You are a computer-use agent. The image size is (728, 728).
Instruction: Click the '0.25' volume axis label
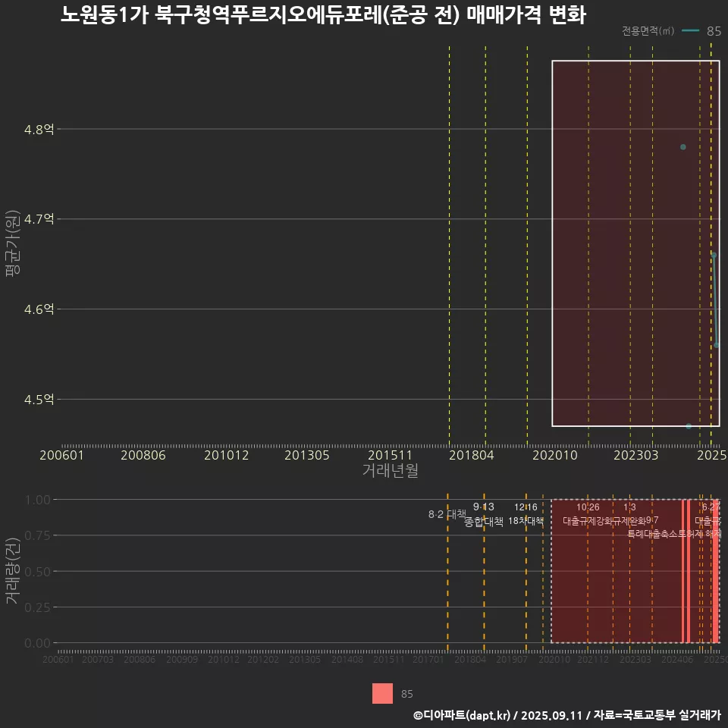pos(38,607)
